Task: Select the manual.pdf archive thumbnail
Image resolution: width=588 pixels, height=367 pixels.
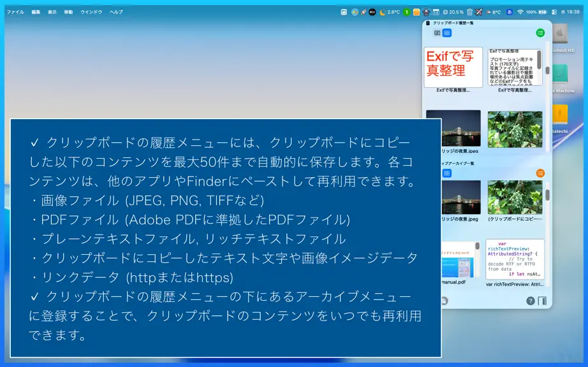Action: pos(460,259)
